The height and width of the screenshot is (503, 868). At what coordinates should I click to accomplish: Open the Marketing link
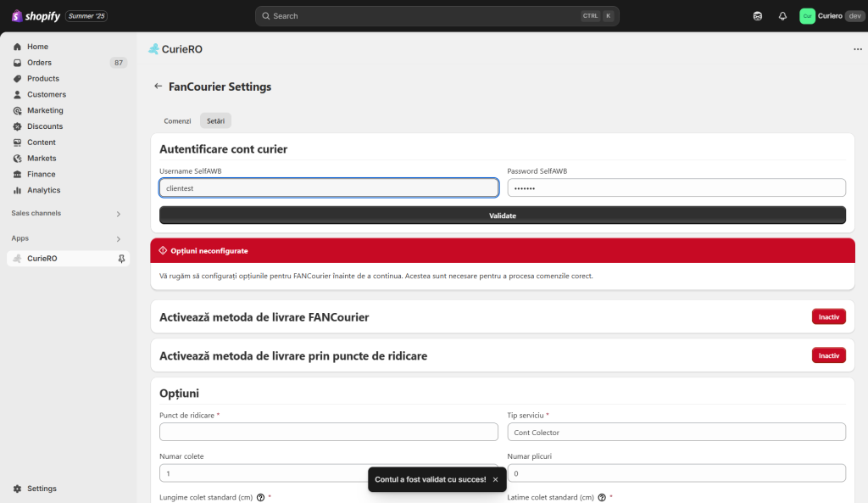pos(46,111)
